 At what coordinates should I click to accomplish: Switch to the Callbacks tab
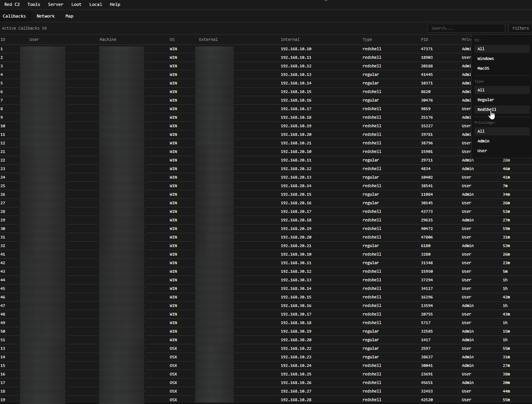point(14,16)
